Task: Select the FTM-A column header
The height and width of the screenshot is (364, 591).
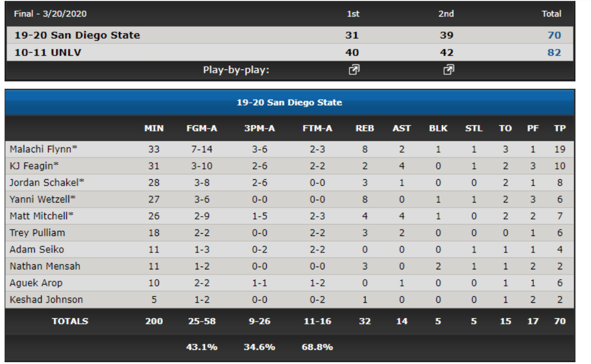Action: 317,128
